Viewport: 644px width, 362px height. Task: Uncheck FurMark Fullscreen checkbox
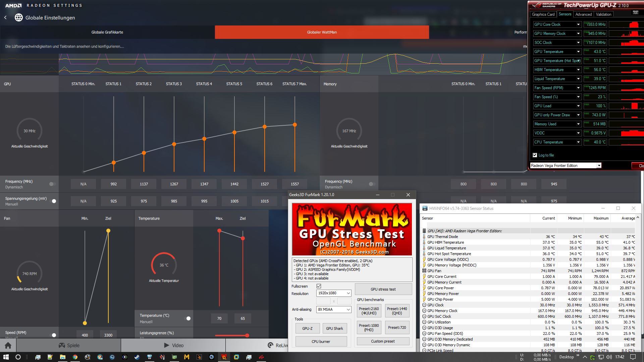pos(319,286)
